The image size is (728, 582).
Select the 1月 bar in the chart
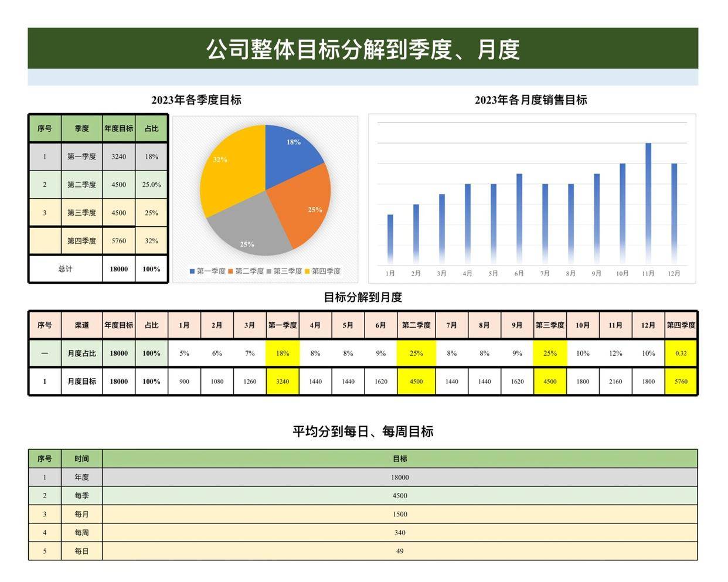click(390, 239)
